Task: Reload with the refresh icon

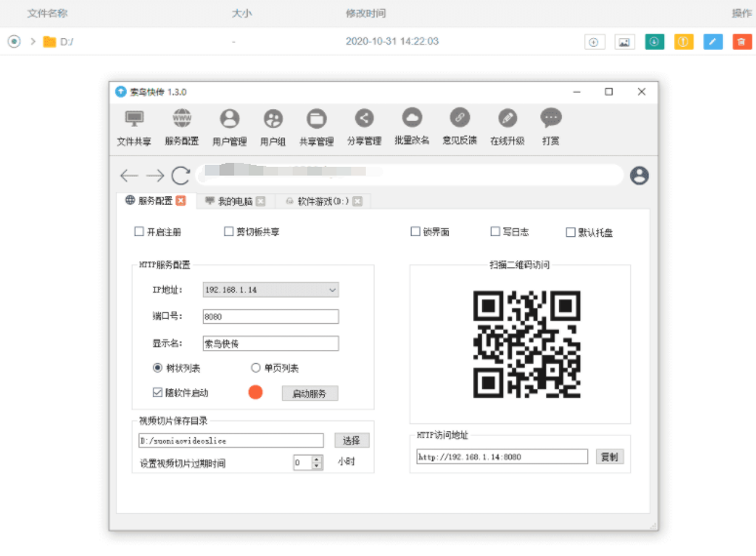Action: 180,176
